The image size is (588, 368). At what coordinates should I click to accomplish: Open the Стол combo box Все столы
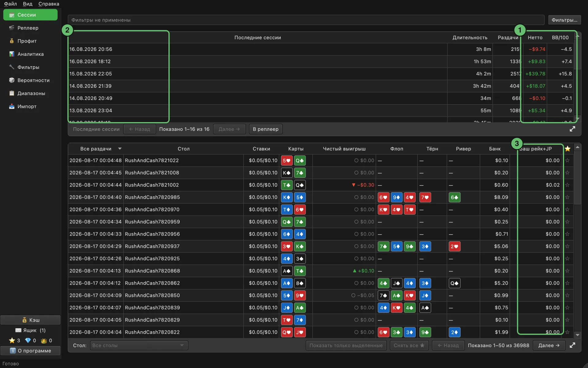coord(139,345)
